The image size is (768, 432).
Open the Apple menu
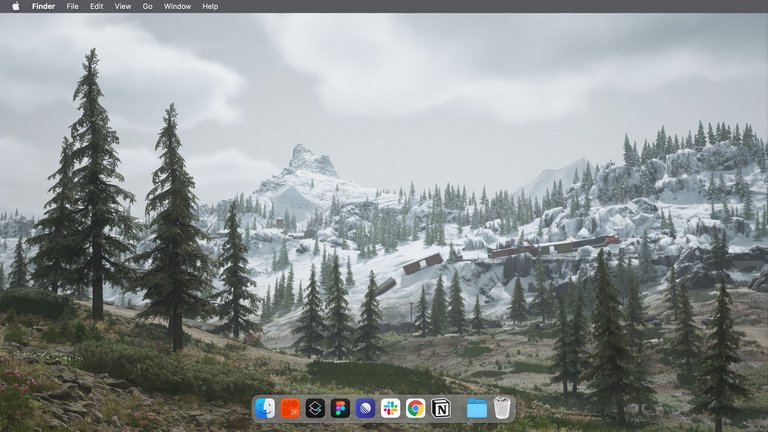(x=16, y=6)
